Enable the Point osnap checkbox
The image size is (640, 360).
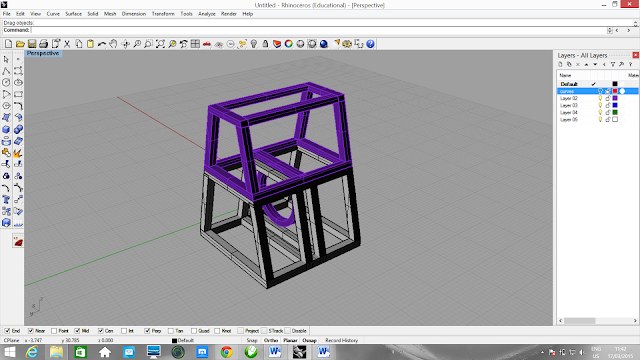point(54,331)
